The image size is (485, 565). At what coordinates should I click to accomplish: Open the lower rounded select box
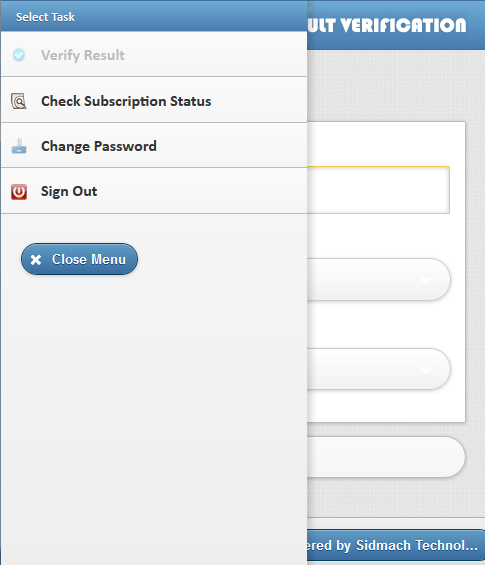[378, 369]
